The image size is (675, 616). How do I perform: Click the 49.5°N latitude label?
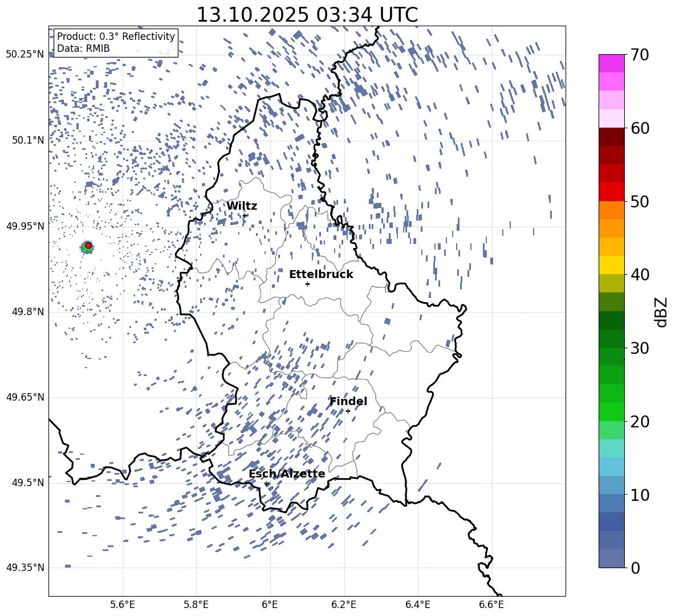coord(28,483)
